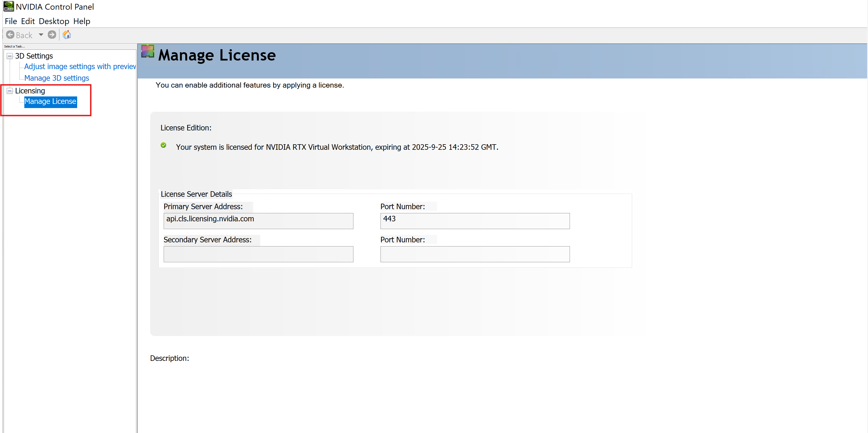Click the Primary Server Address field
This screenshot has height=433, width=868.
258,221
